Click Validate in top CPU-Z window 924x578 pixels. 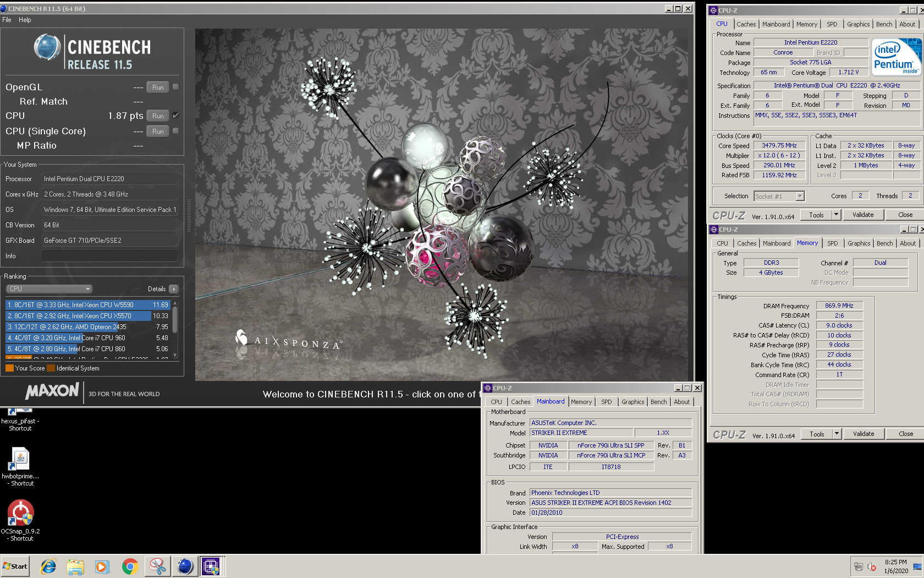click(863, 215)
